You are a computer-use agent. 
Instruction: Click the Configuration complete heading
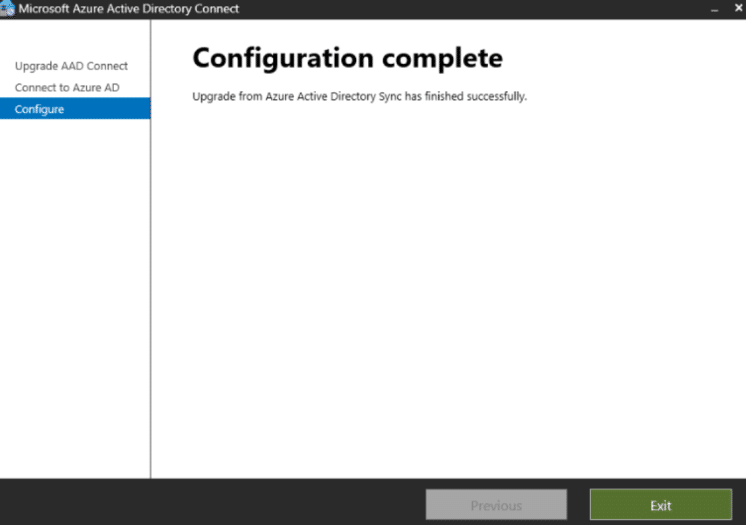click(347, 58)
